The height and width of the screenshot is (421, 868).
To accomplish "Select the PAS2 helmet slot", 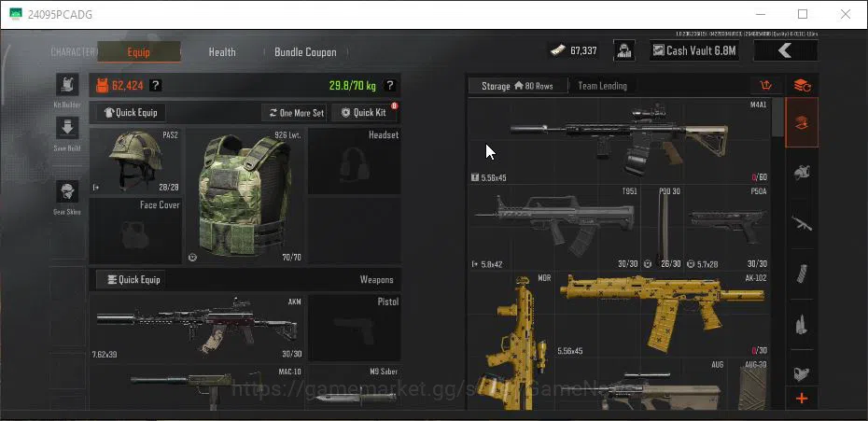I will tap(135, 161).
